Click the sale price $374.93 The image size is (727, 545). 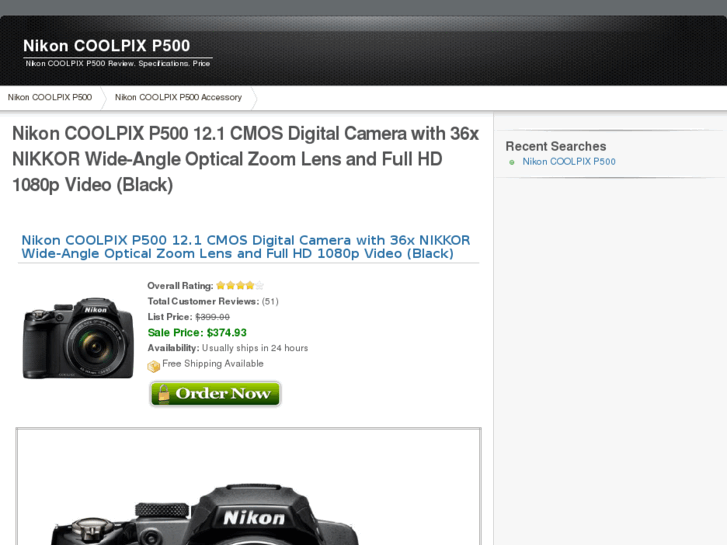point(226,333)
